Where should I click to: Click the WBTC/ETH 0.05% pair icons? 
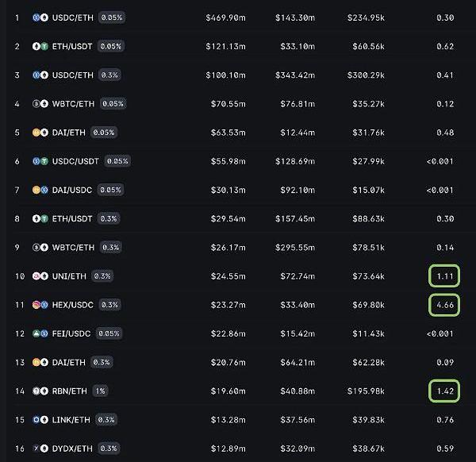pyautogui.click(x=39, y=103)
